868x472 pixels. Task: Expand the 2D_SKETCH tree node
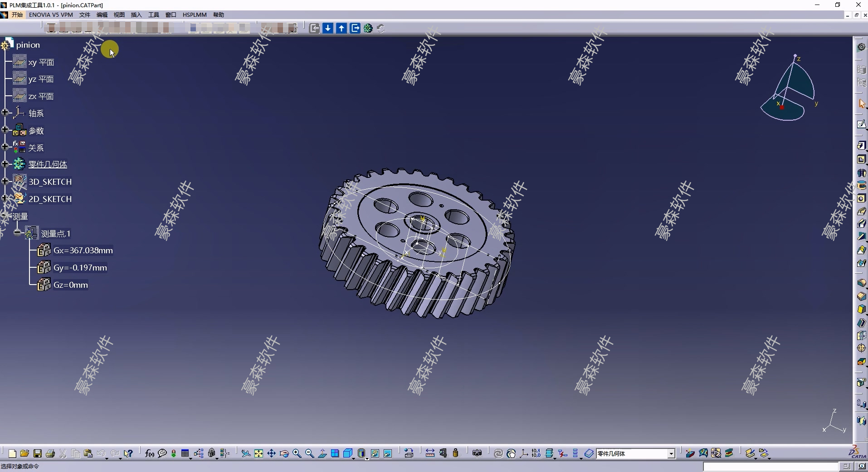coord(5,198)
